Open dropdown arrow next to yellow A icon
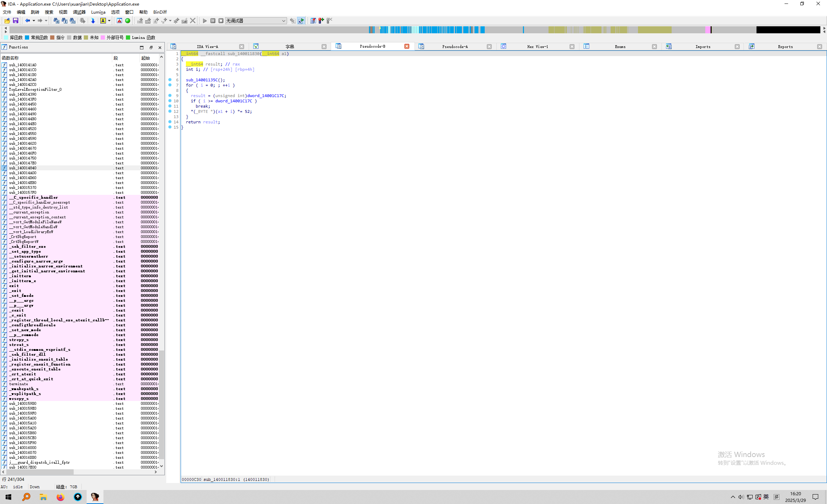Image resolution: width=827 pixels, height=504 pixels. click(109, 21)
